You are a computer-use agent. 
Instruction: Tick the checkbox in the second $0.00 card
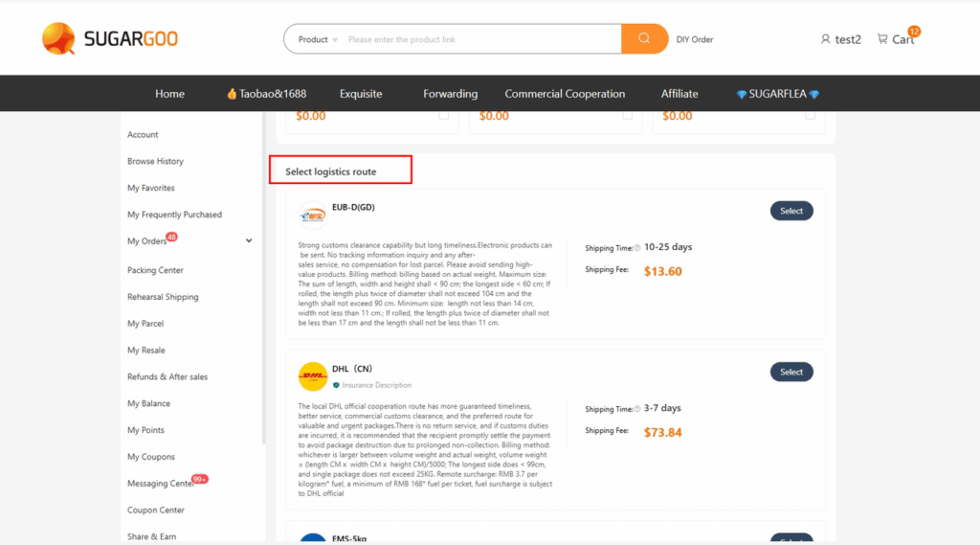(x=627, y=115)
